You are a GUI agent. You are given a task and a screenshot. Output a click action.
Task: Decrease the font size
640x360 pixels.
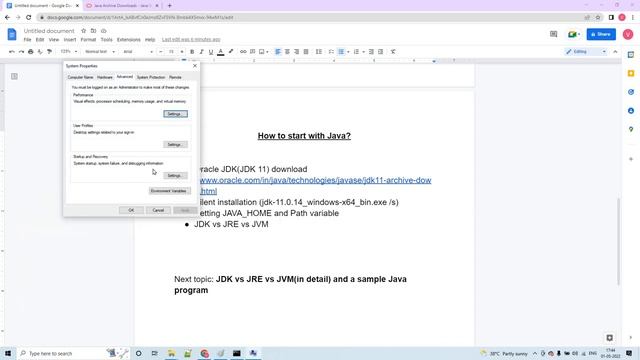pyautogui.click(x=160, y=52)
